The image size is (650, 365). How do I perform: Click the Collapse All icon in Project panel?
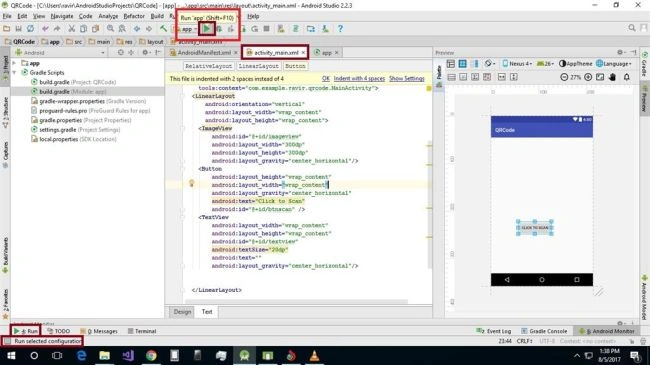(131, 53)
